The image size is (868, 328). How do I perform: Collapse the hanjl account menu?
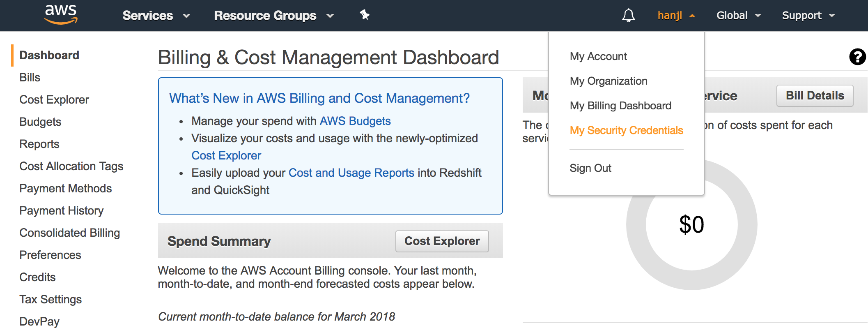coord(676,16)
